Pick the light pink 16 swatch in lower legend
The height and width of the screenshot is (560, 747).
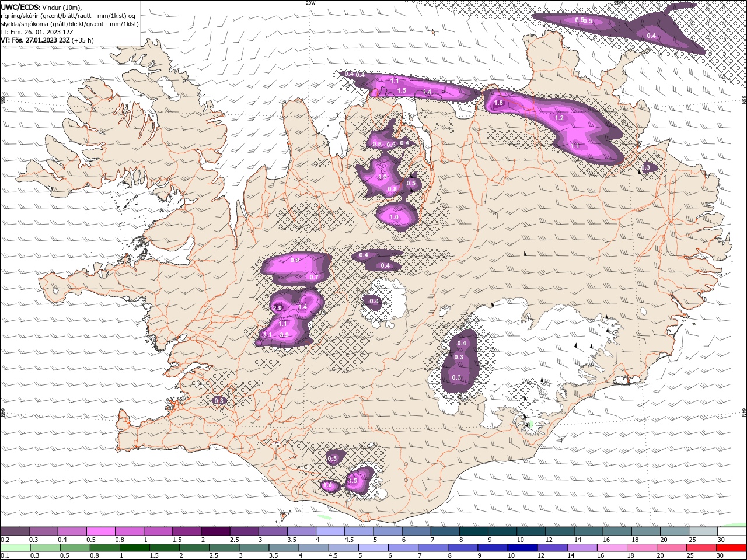pos(612,548)
